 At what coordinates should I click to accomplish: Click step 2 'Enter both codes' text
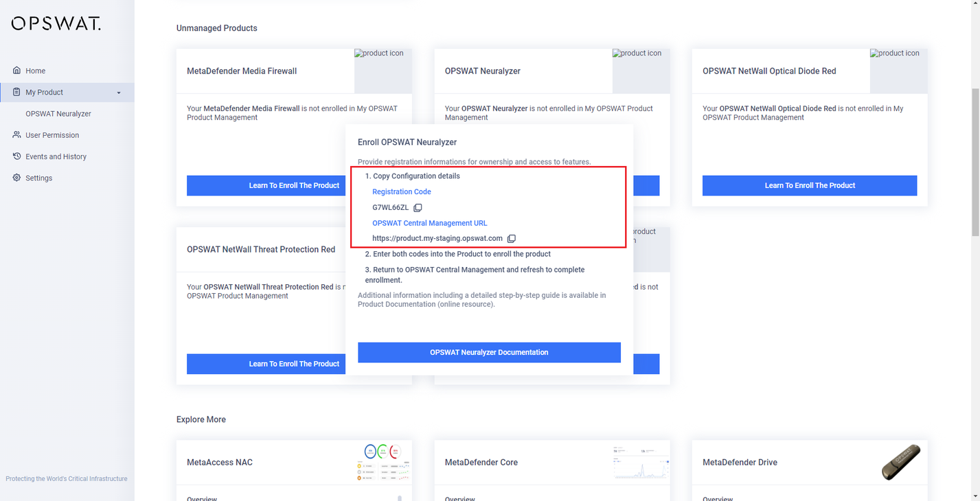(x=458, y=254)
